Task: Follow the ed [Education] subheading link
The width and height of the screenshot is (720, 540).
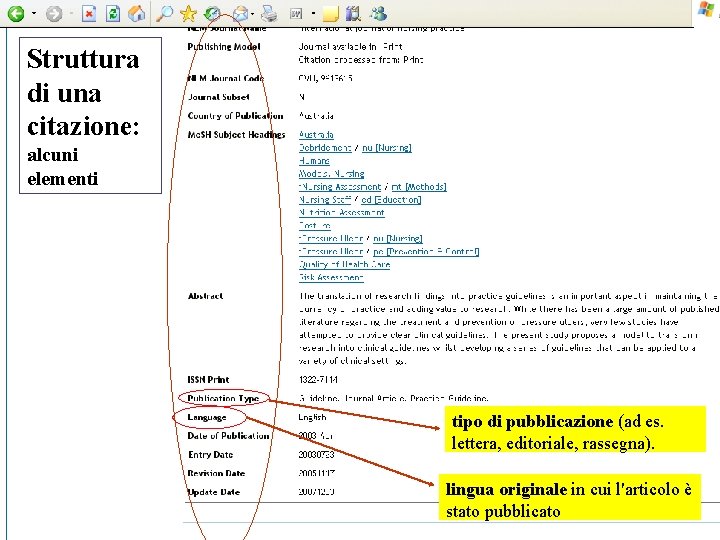Action: [x=391, y=199]
